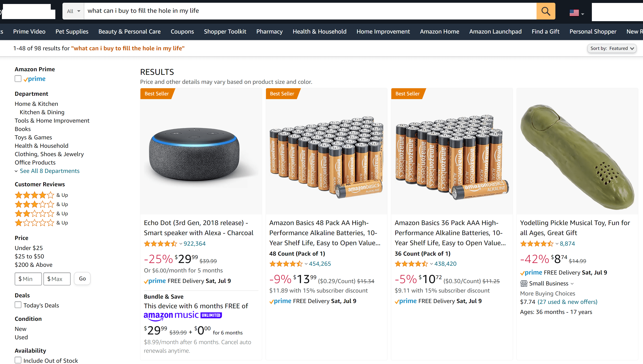Open Pharmacy in the navigation bar
Screen dimensions: 643x364
click(x=269, y=31)
